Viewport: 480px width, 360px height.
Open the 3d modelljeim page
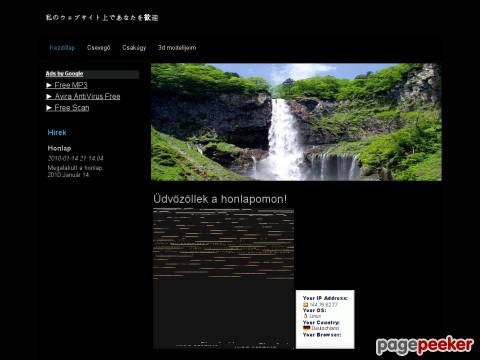tap(177, 48)
